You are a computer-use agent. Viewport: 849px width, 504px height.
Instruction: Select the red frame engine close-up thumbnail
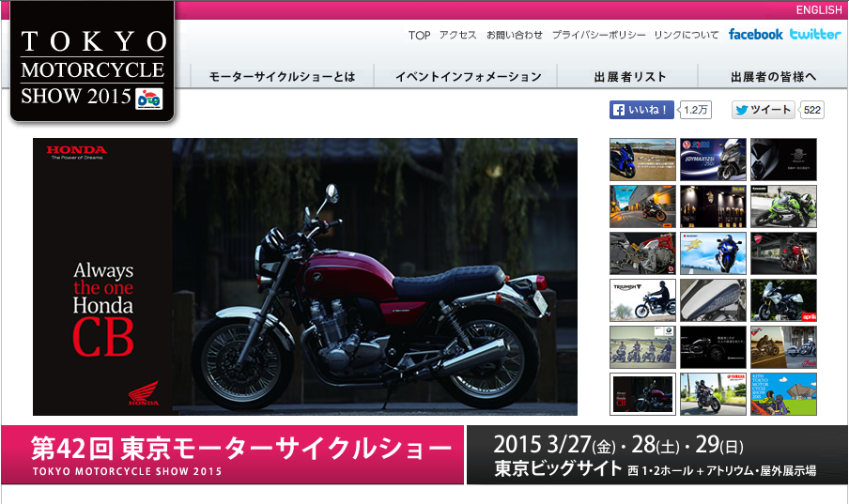pyautogui.click(x=642, y=253)
